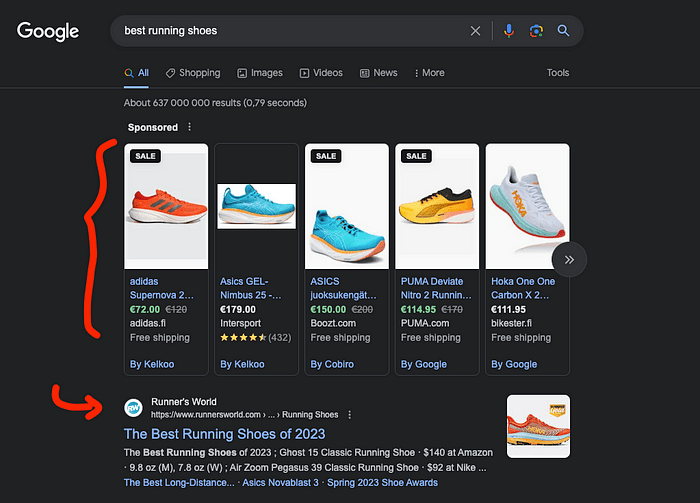
Task: Switch to the Images tab
Action: 260,73
